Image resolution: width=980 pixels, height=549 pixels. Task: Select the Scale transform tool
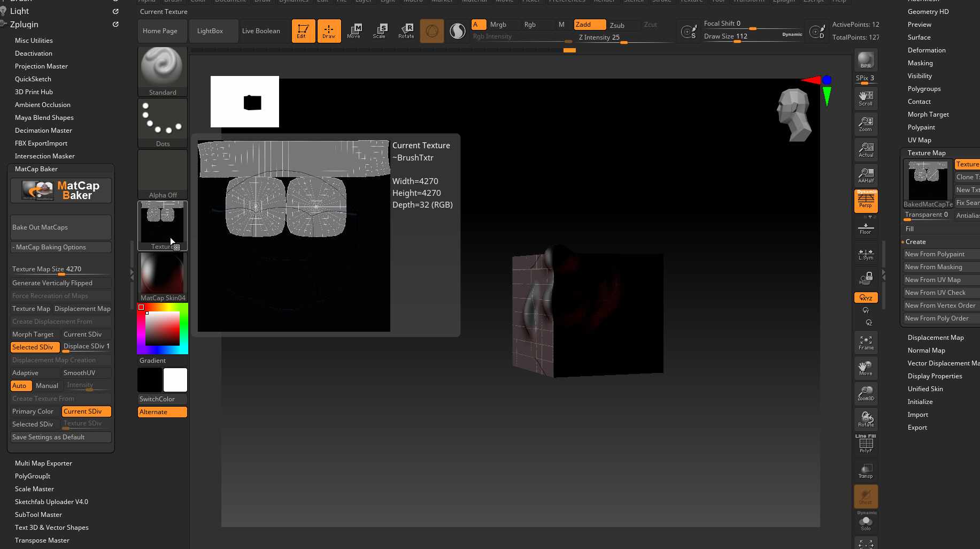coord(380,31)
